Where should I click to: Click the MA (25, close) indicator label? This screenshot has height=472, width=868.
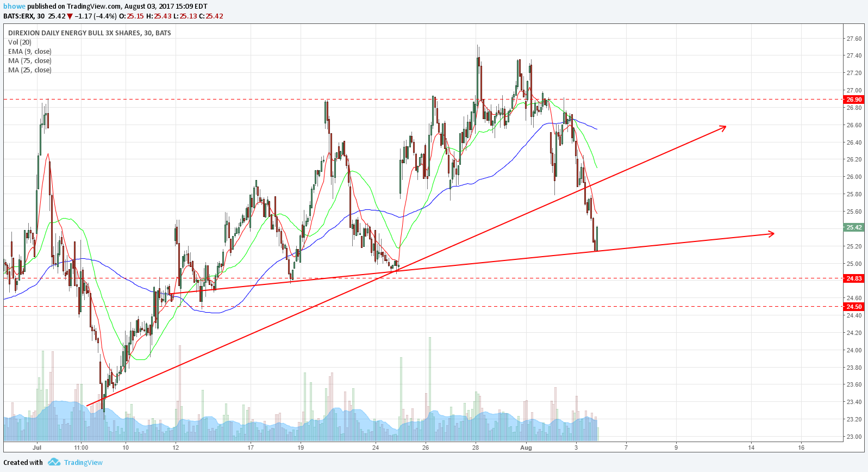point(30,70)
